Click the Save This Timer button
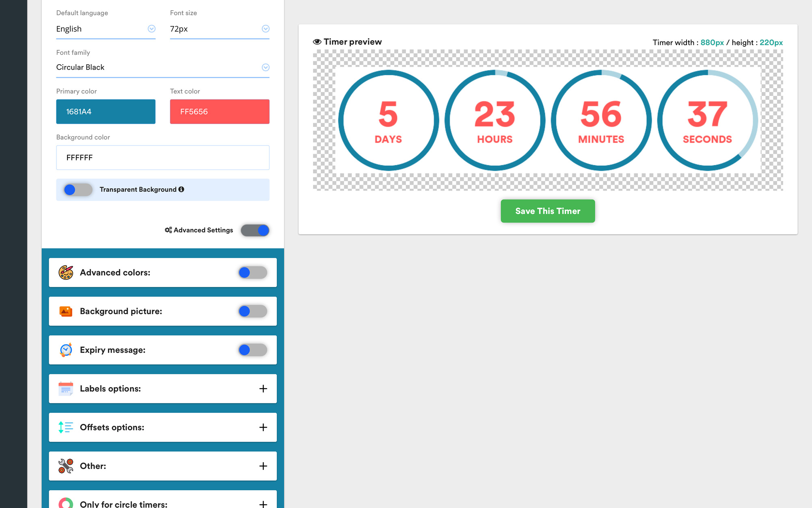Screen dimensions: 812x508 pyautogui.click(x=547, y=211)
